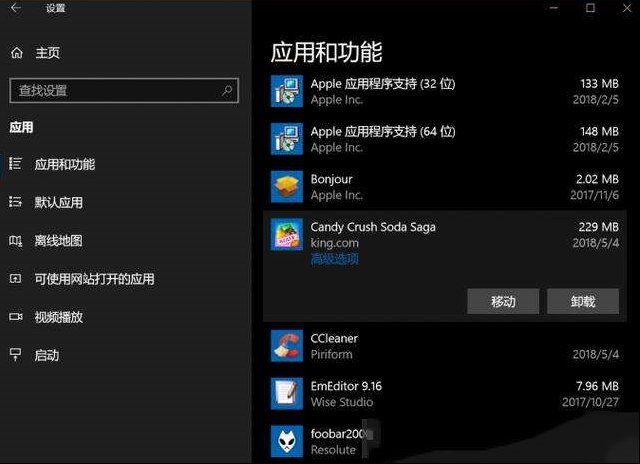
Task: Click the 应用 sidebar section header
Action: coord(21,127)
